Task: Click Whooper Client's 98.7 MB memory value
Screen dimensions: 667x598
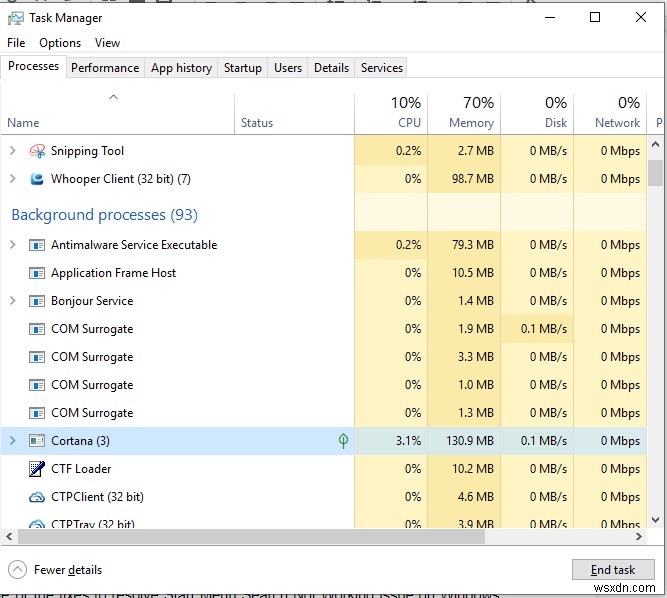Action: 473,179
